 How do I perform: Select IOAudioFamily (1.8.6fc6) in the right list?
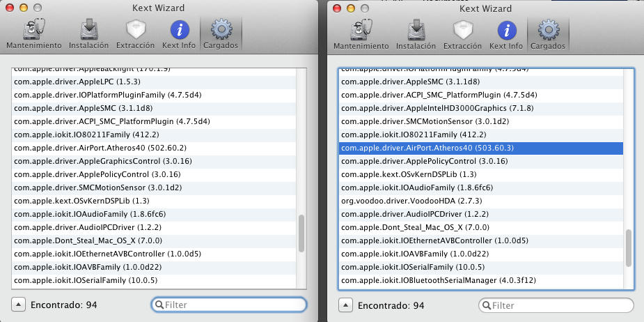[480, 187]
